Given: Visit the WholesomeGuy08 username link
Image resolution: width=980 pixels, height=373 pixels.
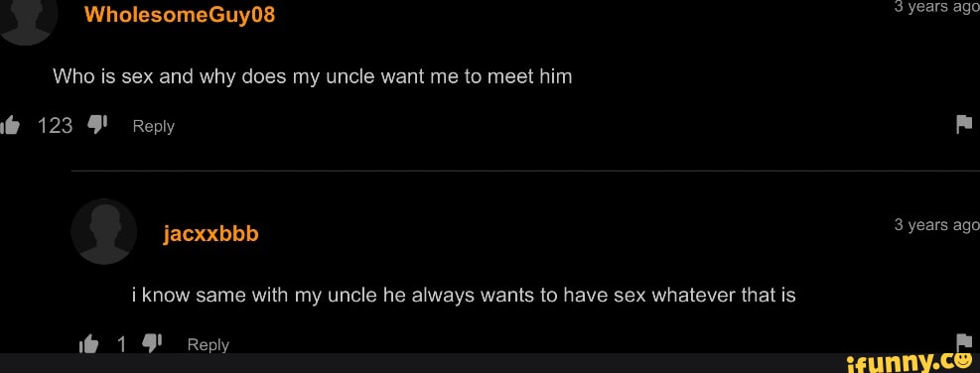Looking at the screenshot, I should click(x=180, y=14).
